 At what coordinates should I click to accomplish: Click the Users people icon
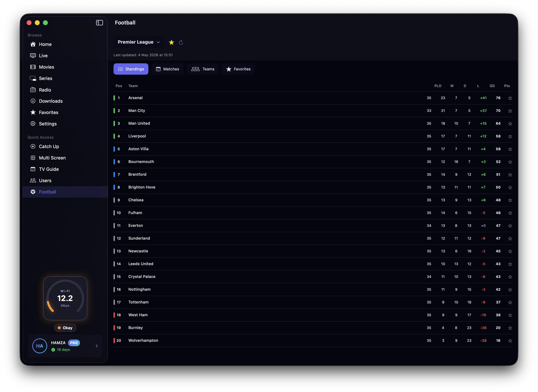[33, 180]
